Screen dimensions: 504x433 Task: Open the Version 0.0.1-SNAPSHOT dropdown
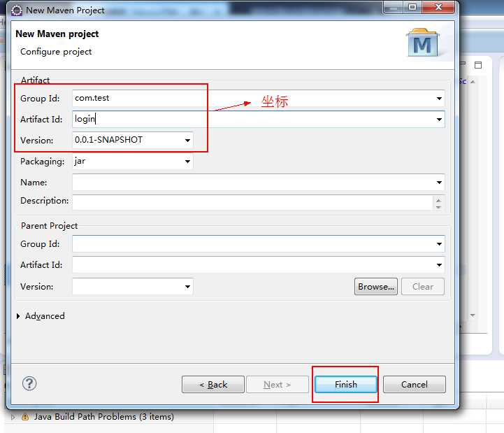coord(187,141)
